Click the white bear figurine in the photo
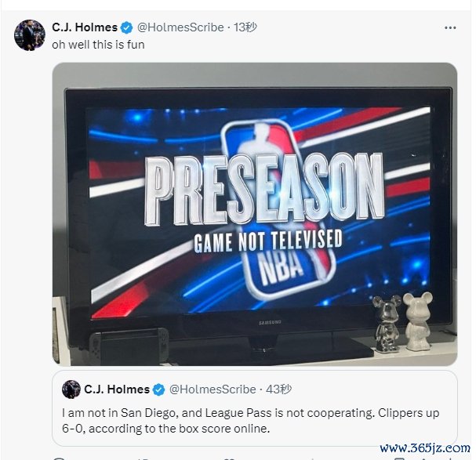Viewport: 476px width, 460px height. click(x=418, y=321)
